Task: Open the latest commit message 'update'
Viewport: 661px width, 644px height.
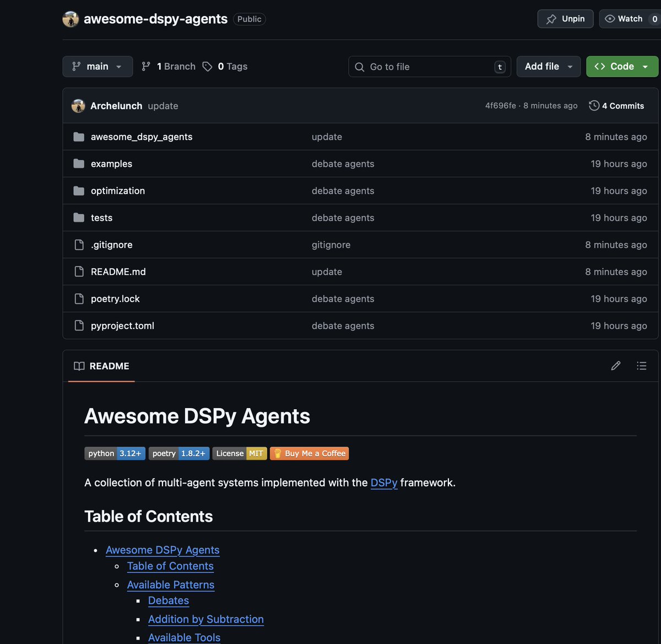Action: [x=163, y=106]
